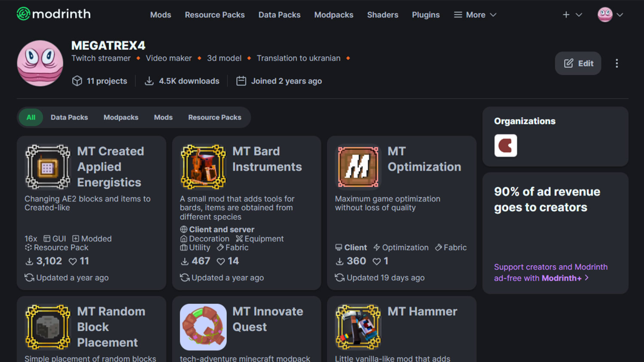Filter projects by the Resource Packs tab
Viewport: 644px width, 362px height.
[x=215, y=117]
